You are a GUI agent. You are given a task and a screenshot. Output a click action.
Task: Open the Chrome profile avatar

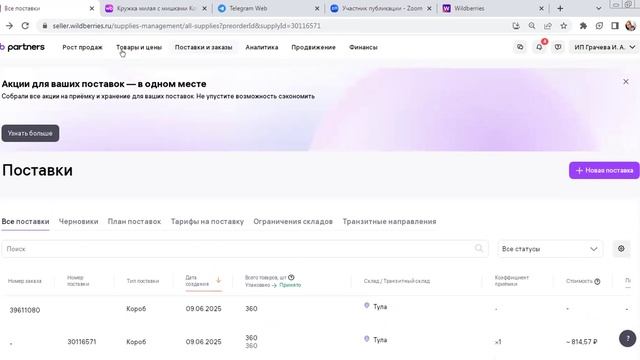tap(630, 26)
